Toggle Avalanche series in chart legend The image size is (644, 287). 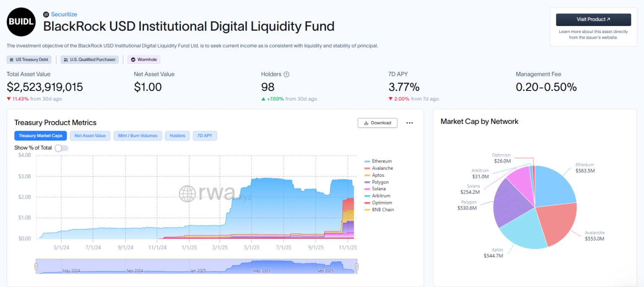pos(378,168)
